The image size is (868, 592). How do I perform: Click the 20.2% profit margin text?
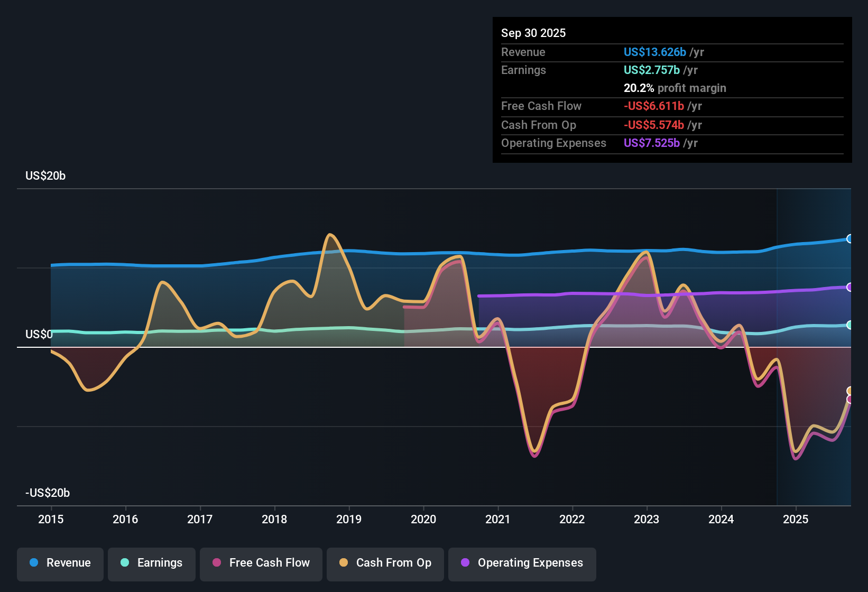click(x=675, y=88)
